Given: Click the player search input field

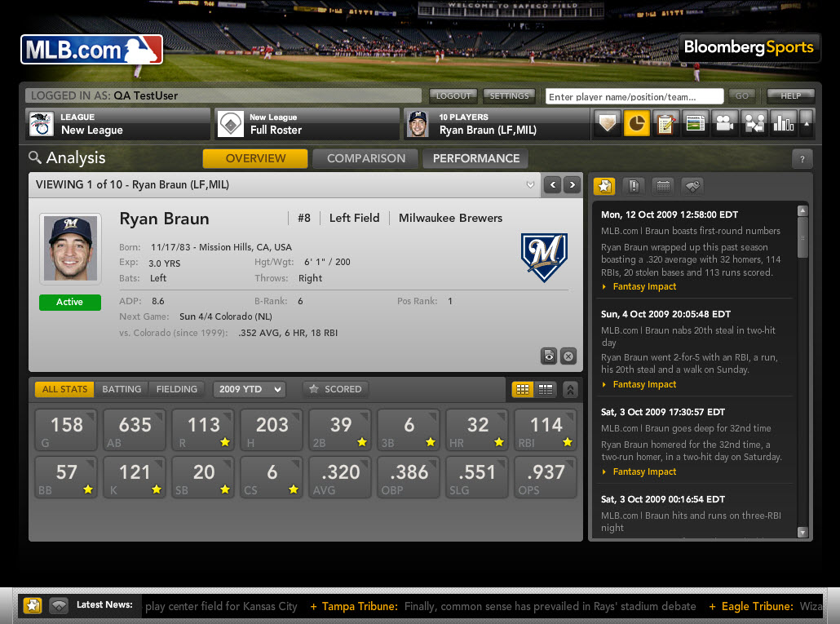Looking at the screenshot, I should [634, 96].
